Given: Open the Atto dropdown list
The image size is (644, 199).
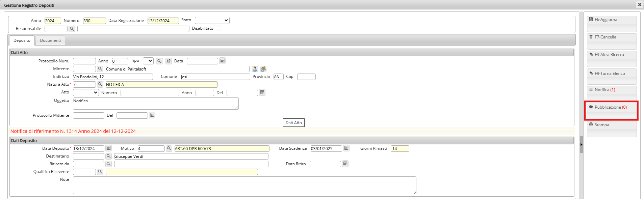Looking at the screenshot, I should pos(86,92).
